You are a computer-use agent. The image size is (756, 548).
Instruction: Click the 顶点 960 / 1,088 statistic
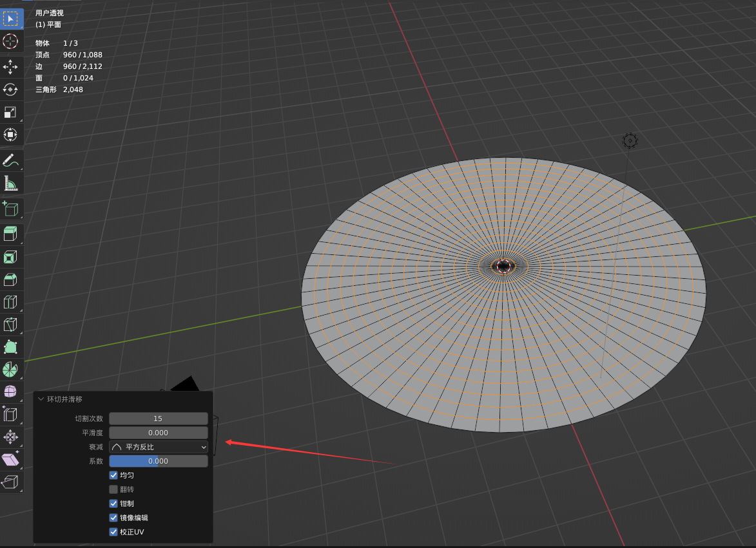(x=69, y=55)
